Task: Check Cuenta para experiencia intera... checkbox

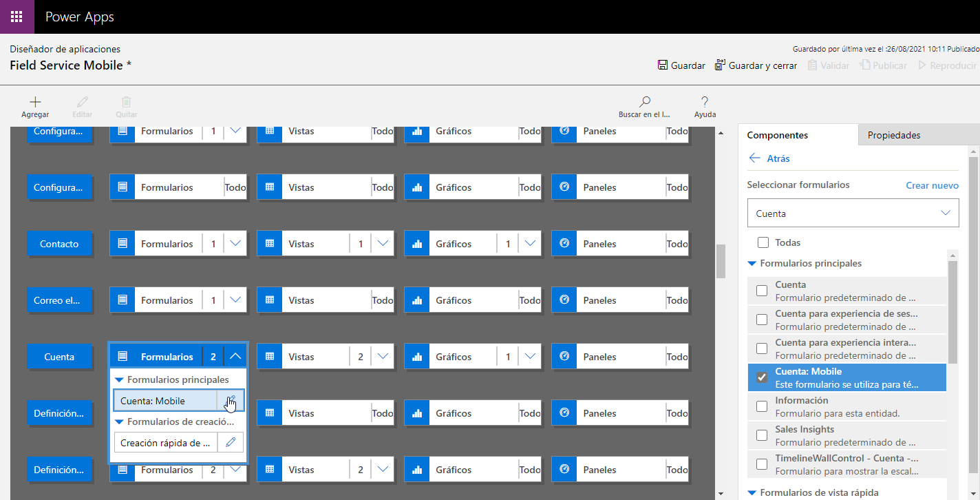Action: pos(762,348)
